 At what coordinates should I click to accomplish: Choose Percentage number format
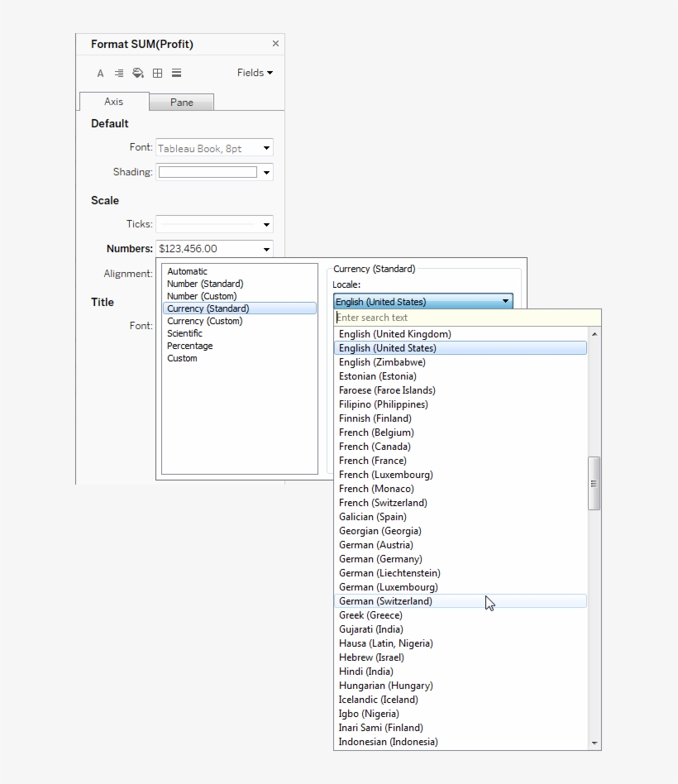pos(190,346)
